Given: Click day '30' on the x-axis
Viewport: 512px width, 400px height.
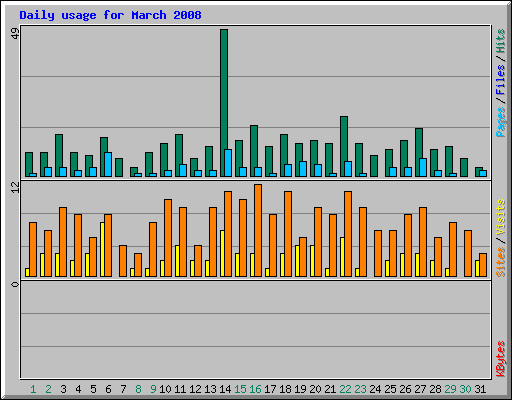Looking at the screenshot, I should click(465, 389).
